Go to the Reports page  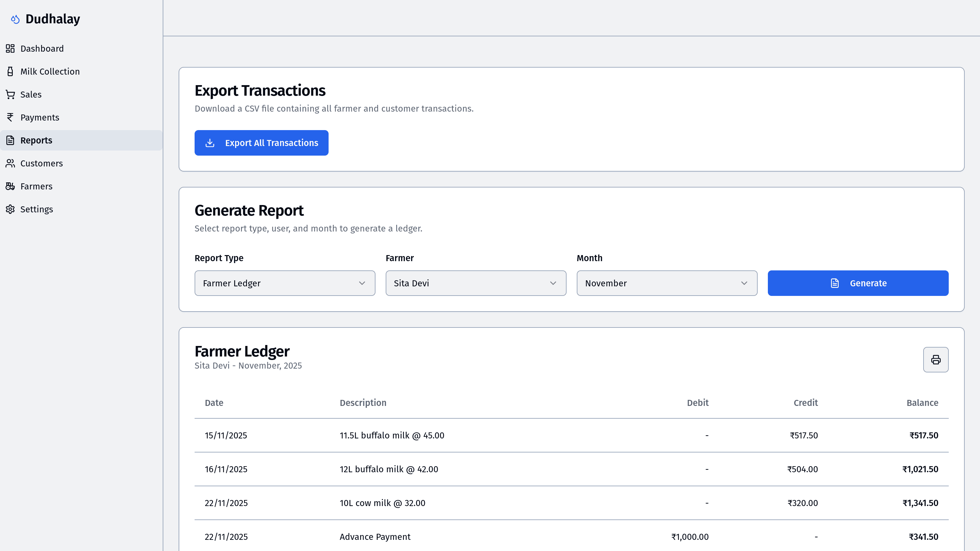[36, 141]
